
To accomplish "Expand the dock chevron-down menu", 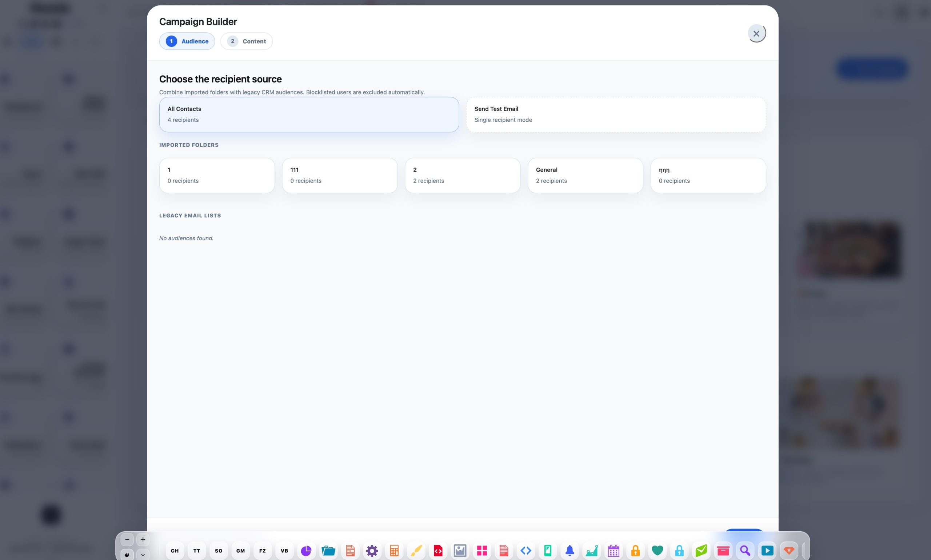I will click(x=143, y=555).
